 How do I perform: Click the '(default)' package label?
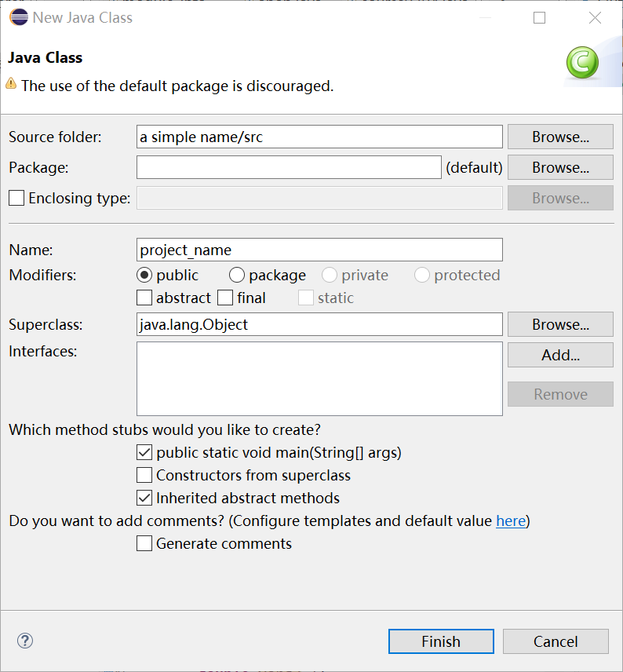[474, 167]
